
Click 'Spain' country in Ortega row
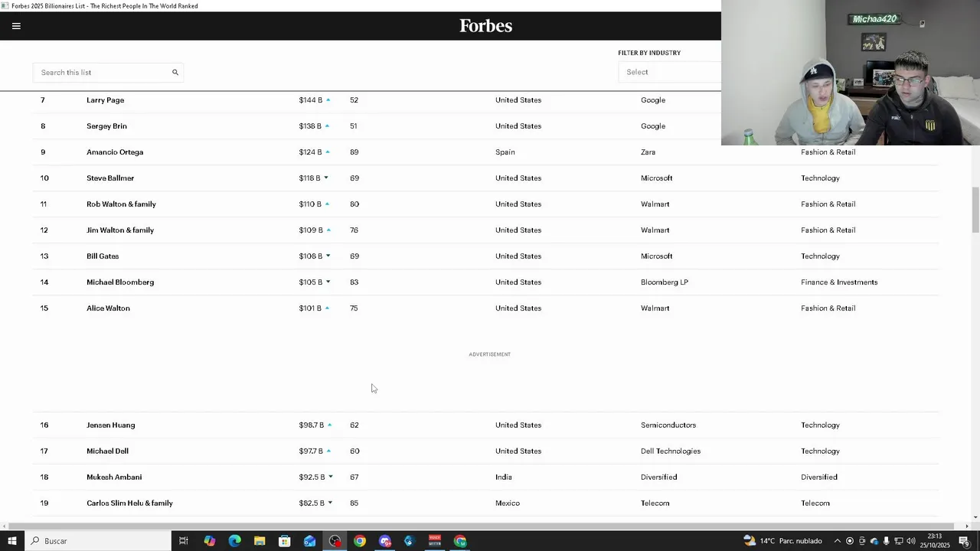click(505, 152)
